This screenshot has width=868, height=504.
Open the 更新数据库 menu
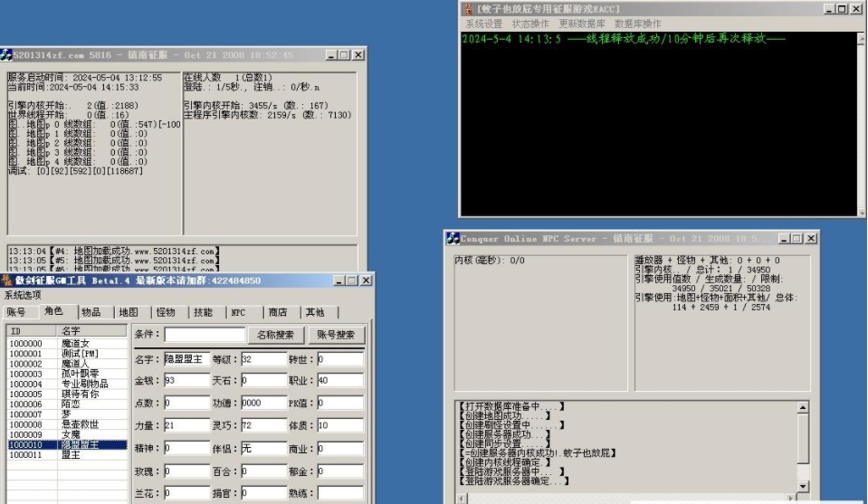581,24
